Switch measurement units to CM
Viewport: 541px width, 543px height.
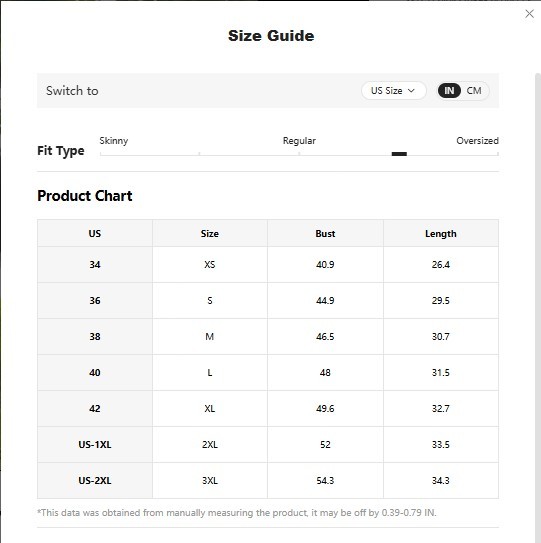pyautogui.click(x=474, y=91)
